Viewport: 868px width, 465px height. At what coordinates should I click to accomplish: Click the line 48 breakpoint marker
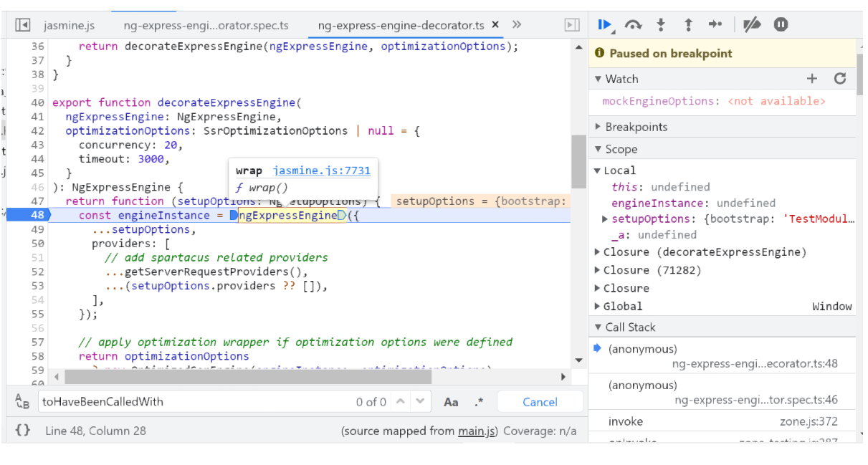(29, 215)
